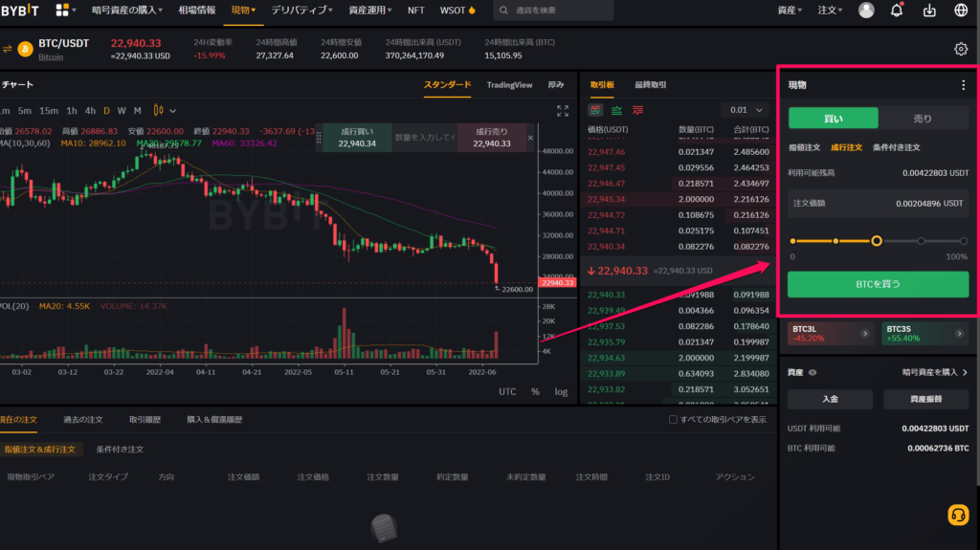
Task: Select the 条件付き注文 filter under open orders
Action: pos(120,450)
